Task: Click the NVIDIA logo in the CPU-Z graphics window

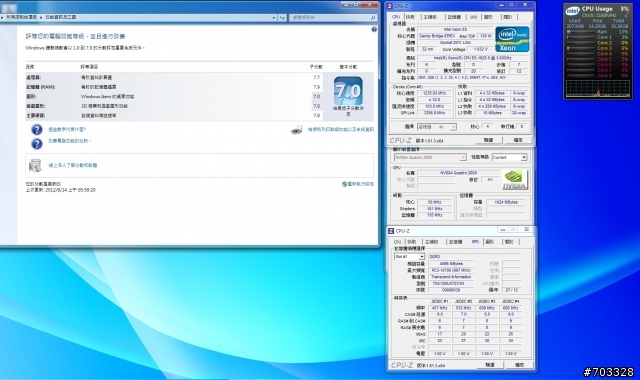Action: point(514,180)
